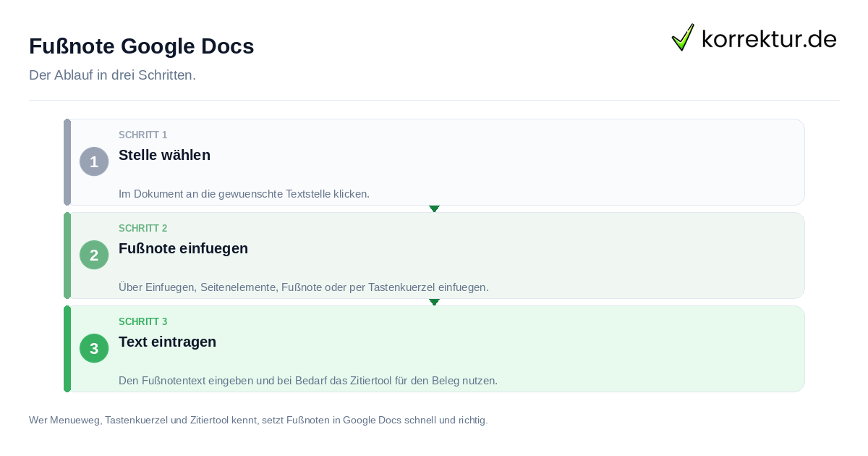Image resolution: width=868 pixels, height=456 pixels.
Task: Click the description starting 'Über Einfuegen, Seitenelemente'
Action: point(304,287)
